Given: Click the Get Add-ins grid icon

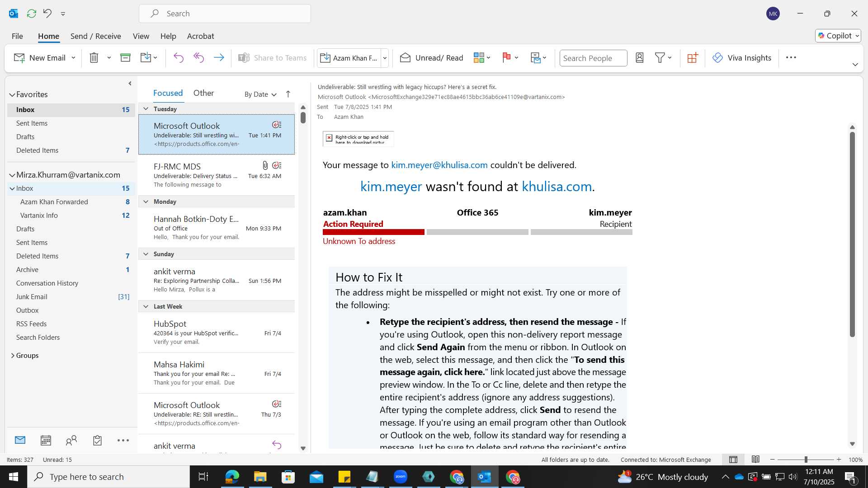Looking at the screenshot, I should click(x=693, y=58).
